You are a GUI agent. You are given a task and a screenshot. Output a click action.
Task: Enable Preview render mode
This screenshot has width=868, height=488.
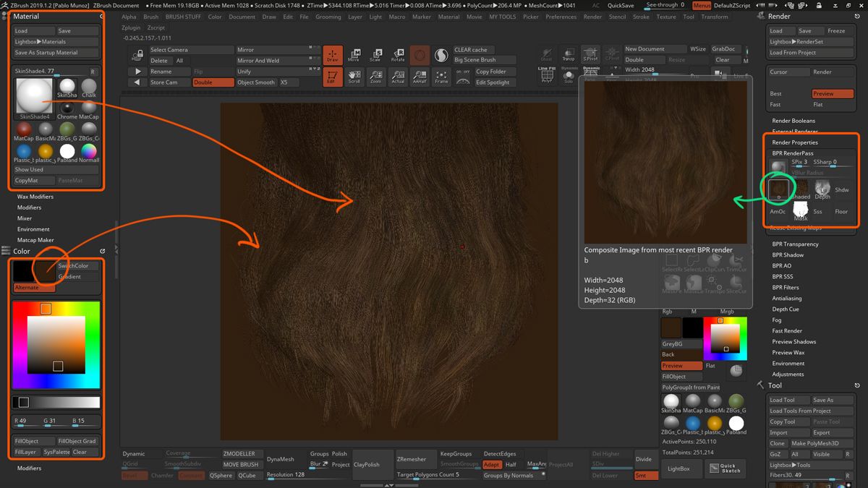(x=832, y=93)
